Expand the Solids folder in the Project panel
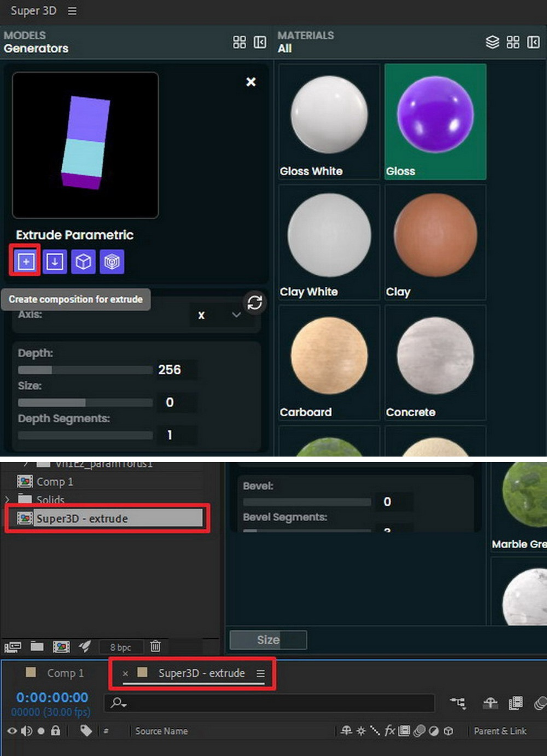Screen dimensions: 547x756 tap(7, 499)
